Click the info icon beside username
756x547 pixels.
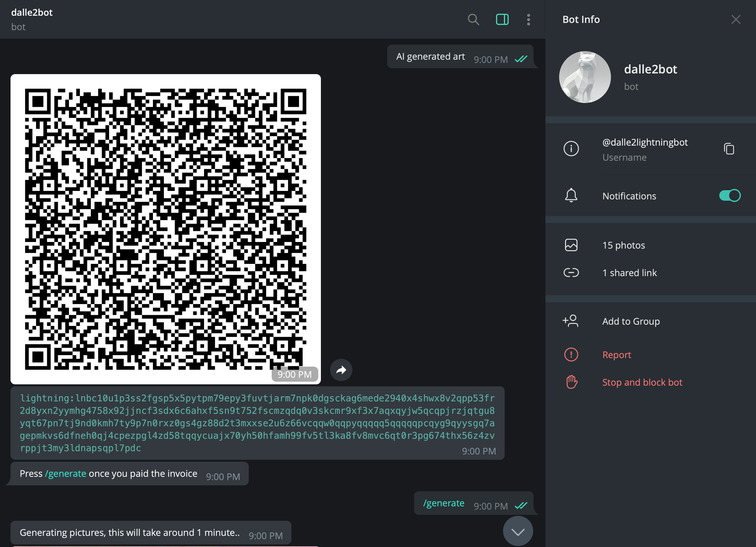pos(571,149)
